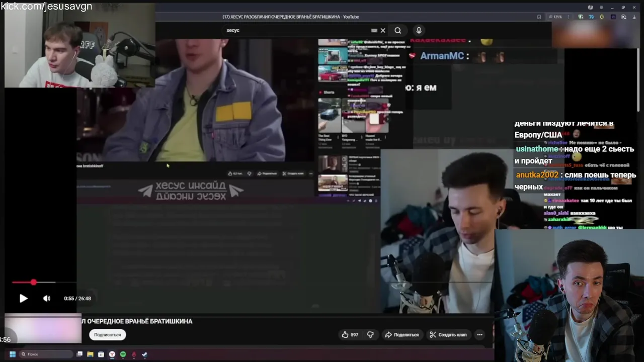Viewport: 644px width, 362px height.
Task: Create clip on the inner embedded video
Action: pyautogui.click(x=293, y=173)
